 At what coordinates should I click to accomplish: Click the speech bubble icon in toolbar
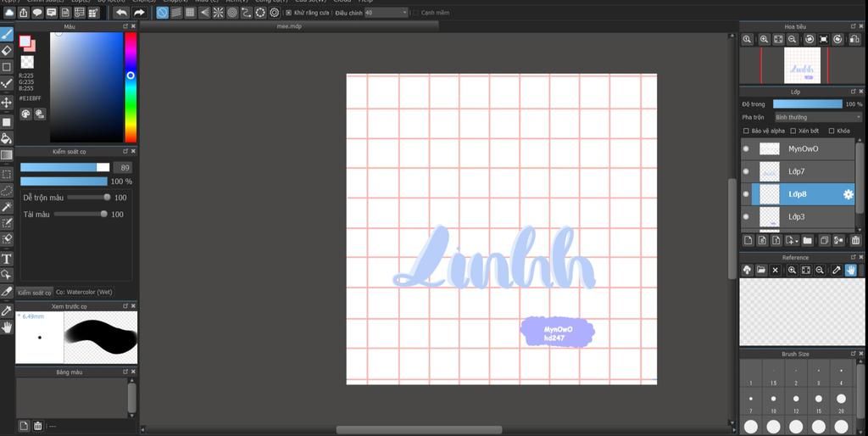tap(37, 12)
